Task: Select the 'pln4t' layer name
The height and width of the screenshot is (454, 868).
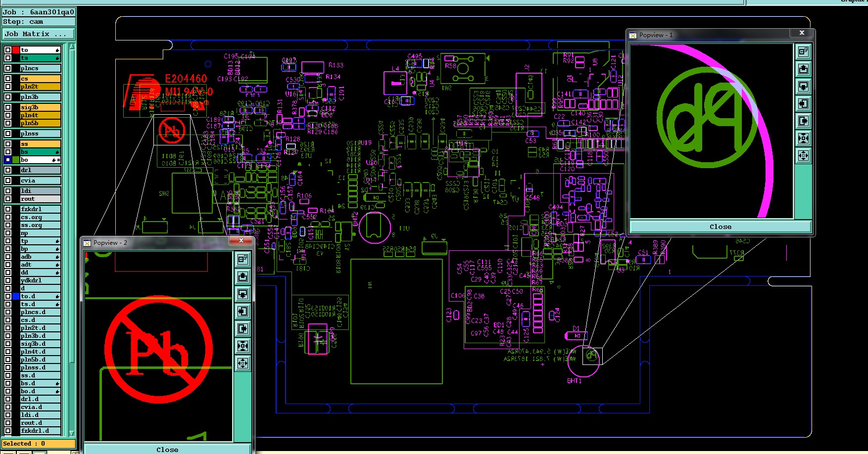Action: [40, 115]
